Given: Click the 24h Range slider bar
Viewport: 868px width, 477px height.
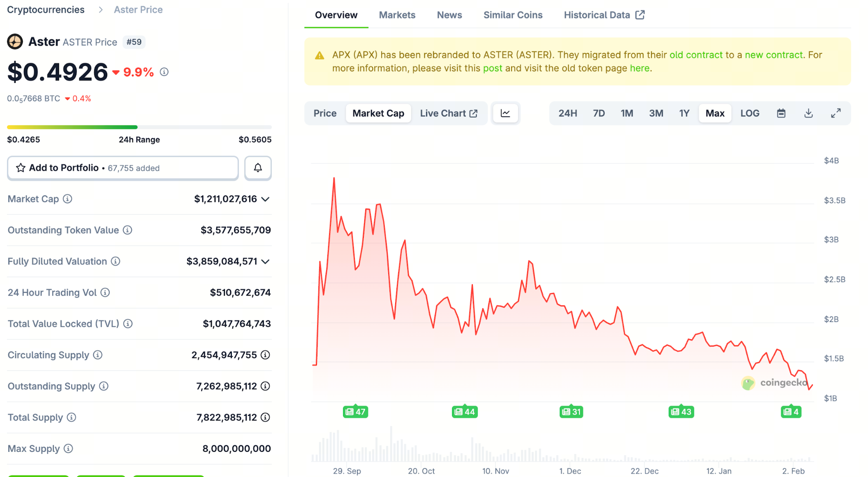Looking at the screenshot, I should tap(139, 127).
